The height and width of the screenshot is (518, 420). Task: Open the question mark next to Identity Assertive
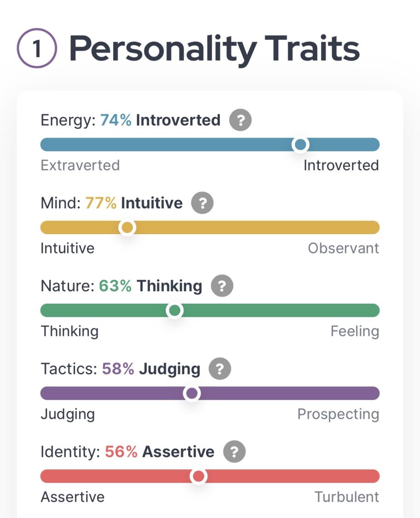click(x=234, y=452)
